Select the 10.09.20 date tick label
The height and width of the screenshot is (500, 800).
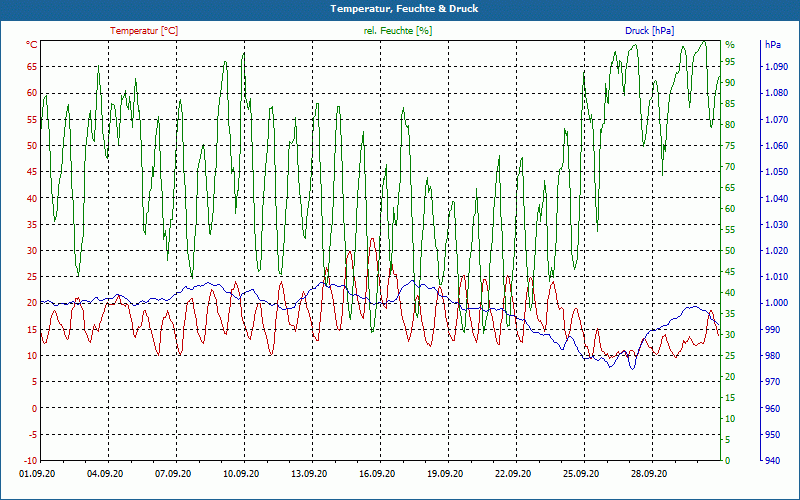[x=241, y=474]
